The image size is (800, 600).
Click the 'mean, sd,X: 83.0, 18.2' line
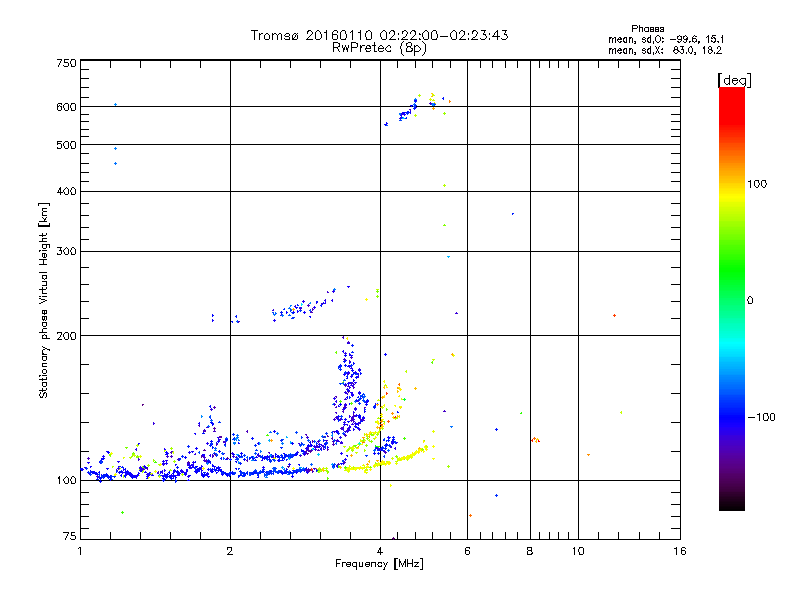[x=665, y=50]
